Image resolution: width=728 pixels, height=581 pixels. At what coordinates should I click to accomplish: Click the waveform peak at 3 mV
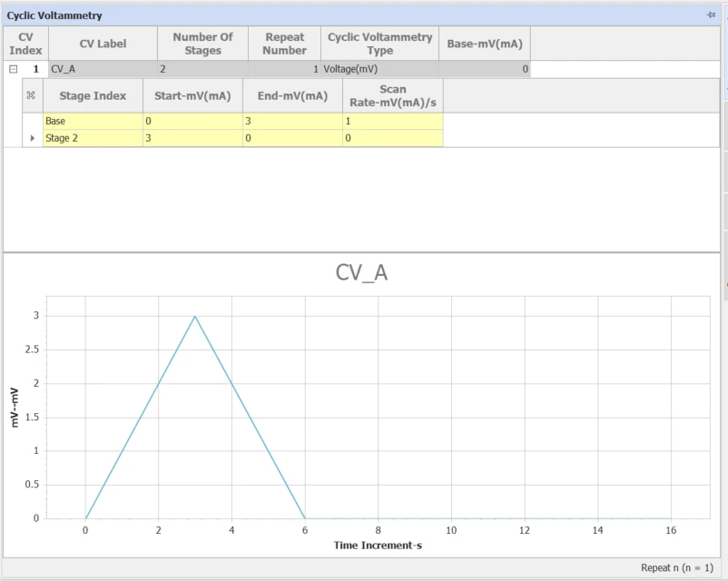[195, 316]
